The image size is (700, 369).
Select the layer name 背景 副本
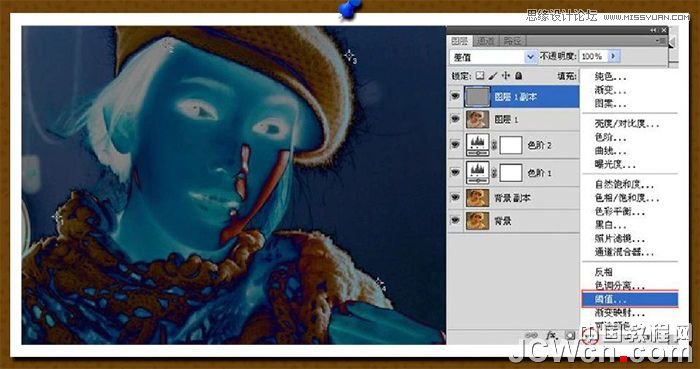click(512, 198)
